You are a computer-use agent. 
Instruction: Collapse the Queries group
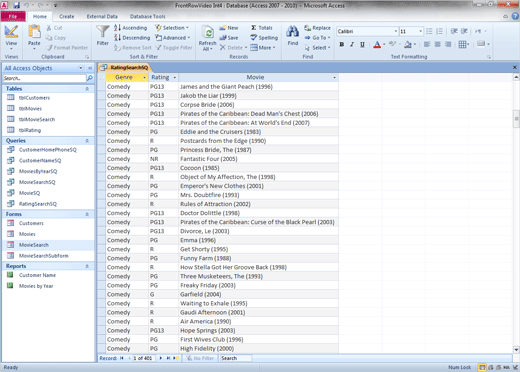[x=87, y=141]
